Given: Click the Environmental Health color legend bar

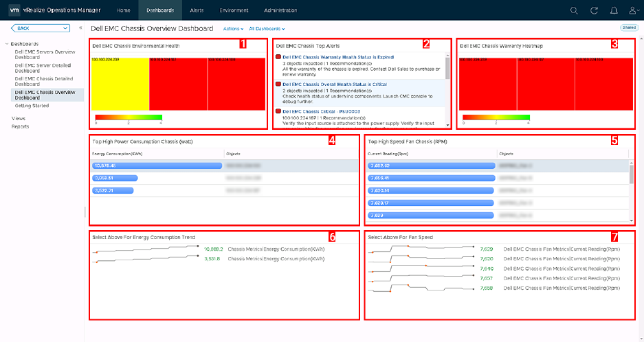Looking at the screenshot, I should pos(129,117).
